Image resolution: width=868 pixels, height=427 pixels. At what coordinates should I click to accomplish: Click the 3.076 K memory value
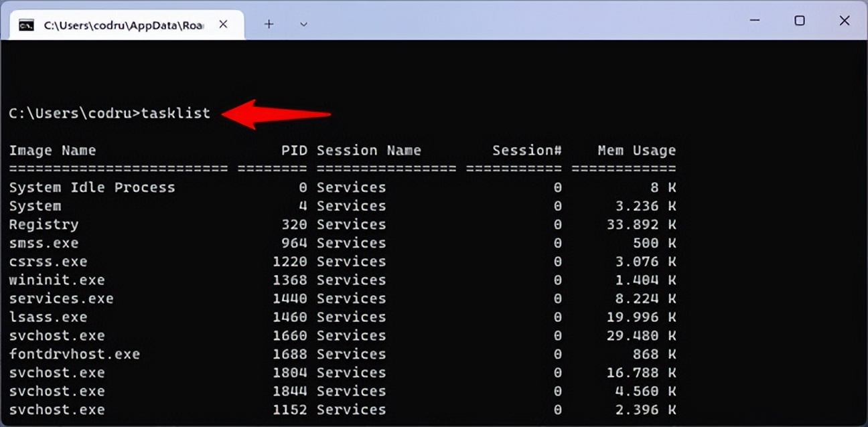coord(645,262)
